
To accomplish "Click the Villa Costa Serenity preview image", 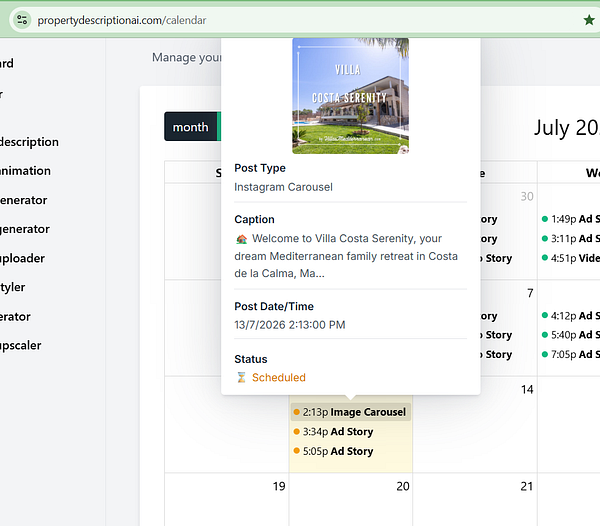I will 351,96.
